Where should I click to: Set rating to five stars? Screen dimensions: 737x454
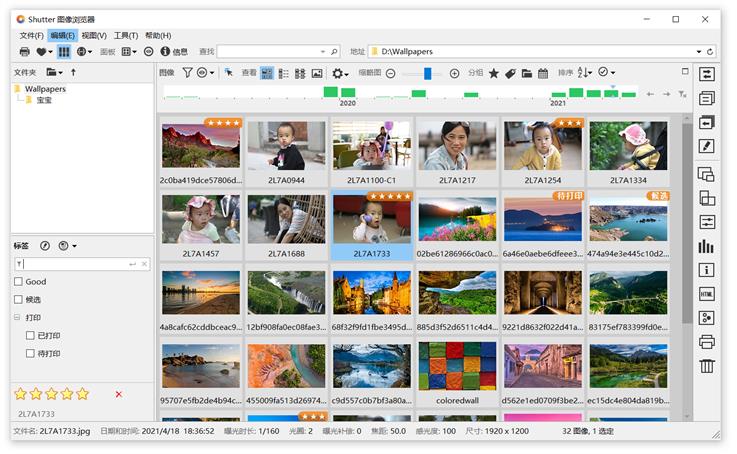pyautogui.click(x=83, y=394)
